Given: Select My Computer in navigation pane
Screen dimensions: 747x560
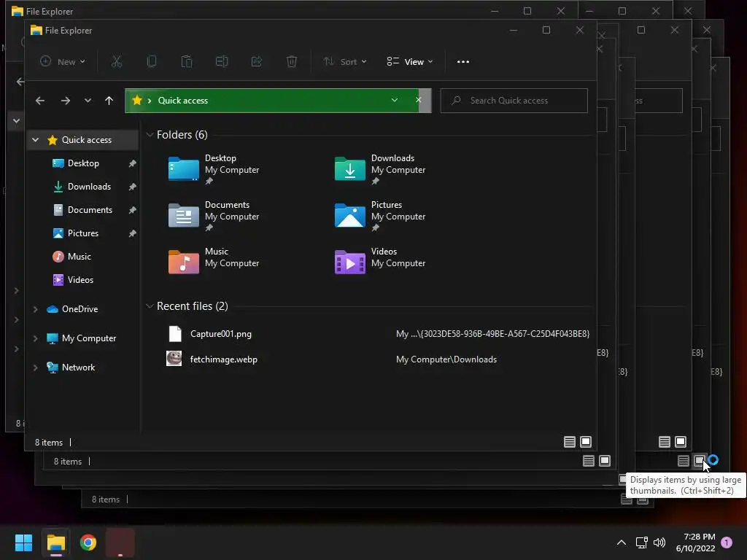Looking at the screenshot, I should pyautogui.click(x=88, y=338).
